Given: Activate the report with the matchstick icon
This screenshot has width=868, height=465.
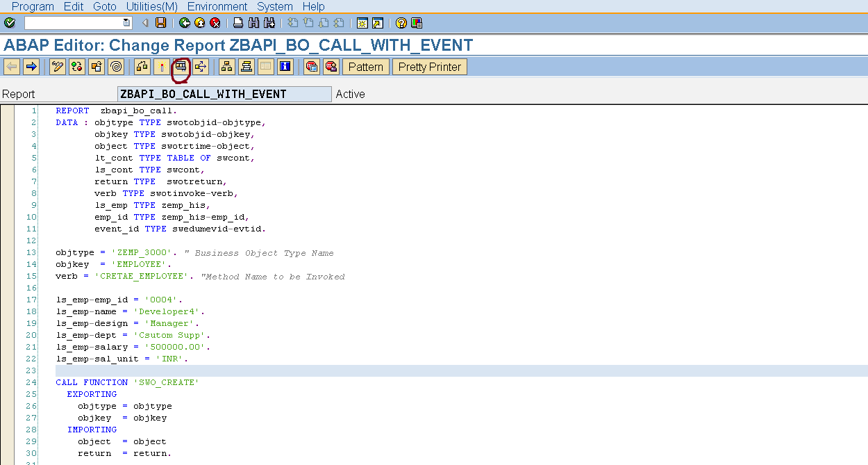Looking at the screenshot, I should click(161, 67).
